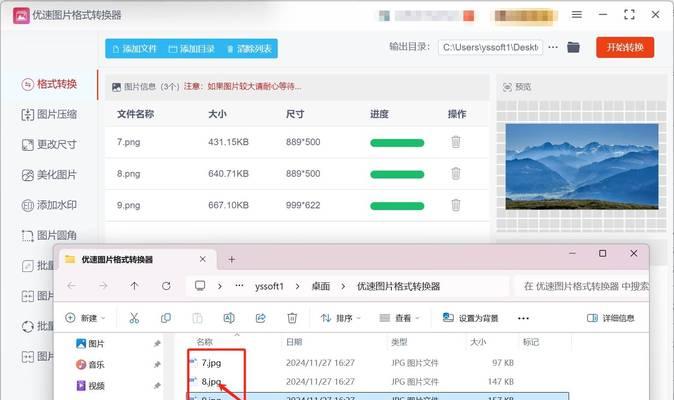Go up one folder in Explorer
Image resolution: width=674 pixels, height=400 pixels.
pyautogui.click(x=134, y=286)
